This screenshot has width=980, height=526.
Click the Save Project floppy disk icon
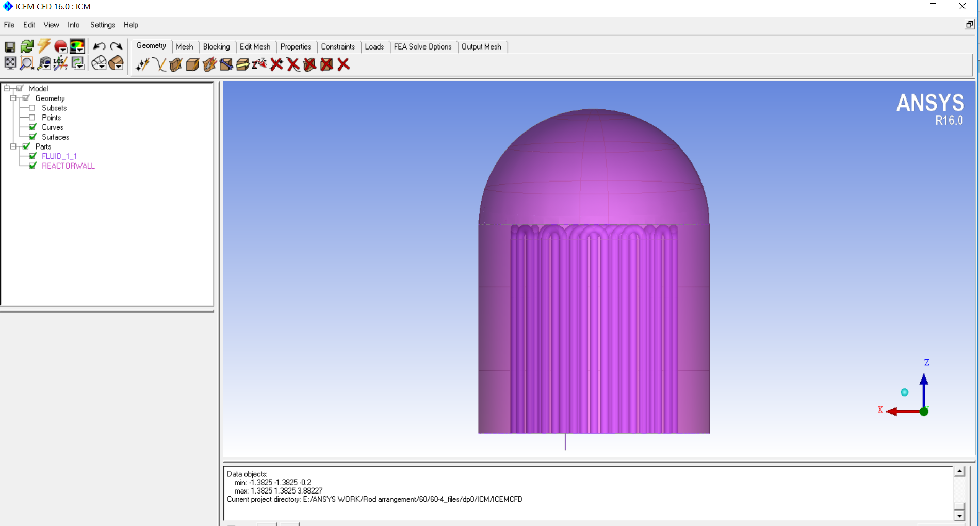(10, 47)
